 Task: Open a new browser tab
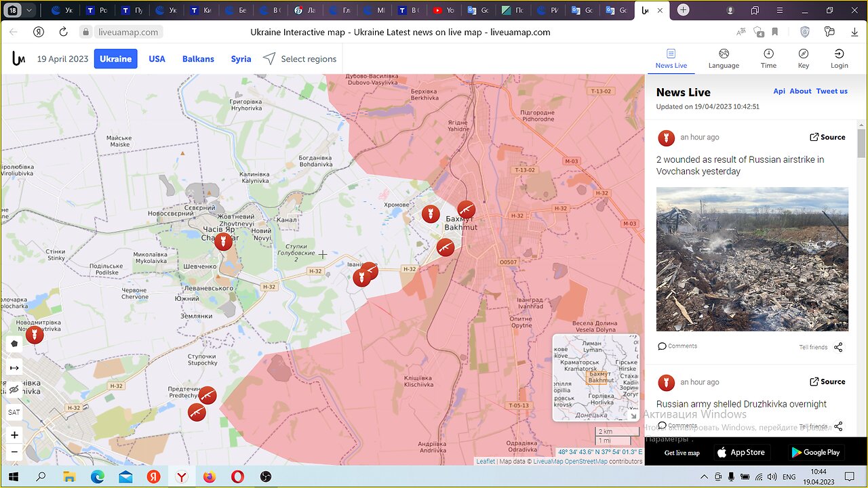point(684,10)
